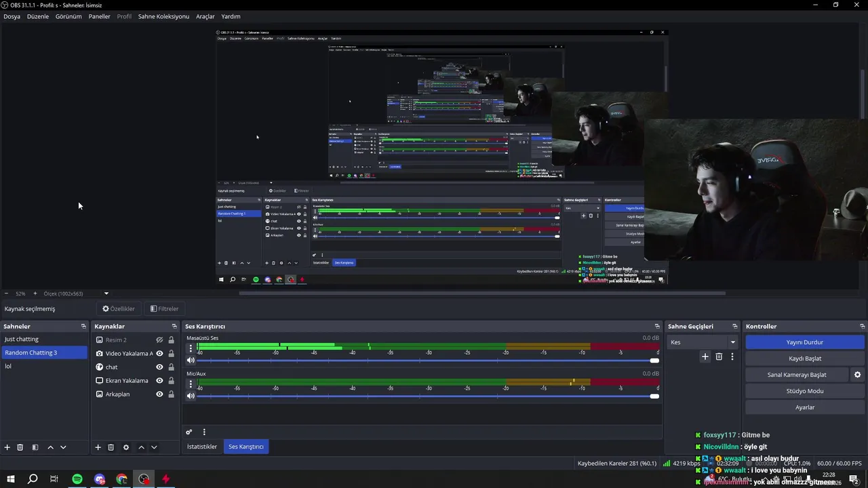Open virtual camera settings gear
Image resolution: width=868 pixels, height=488 pixels.
[857, 375]
